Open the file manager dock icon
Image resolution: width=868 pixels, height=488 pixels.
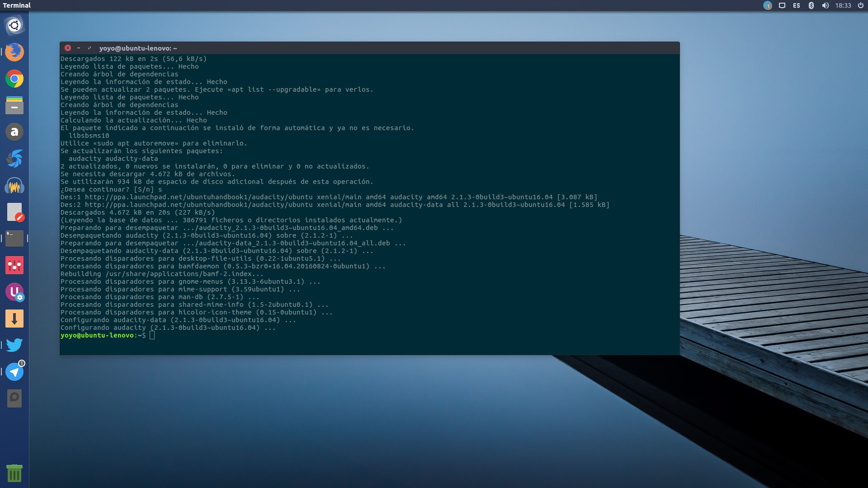tap(14, 105)
